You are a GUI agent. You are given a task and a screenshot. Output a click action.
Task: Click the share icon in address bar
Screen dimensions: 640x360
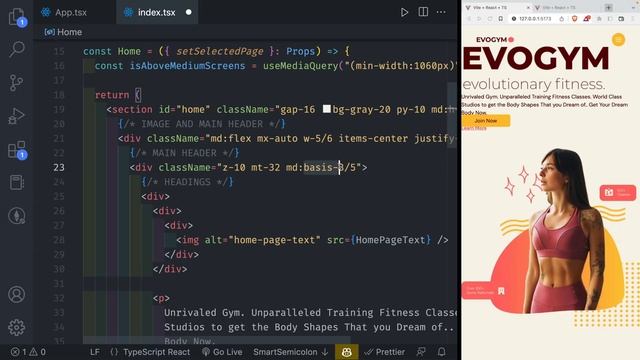click(x=562, y=19)
